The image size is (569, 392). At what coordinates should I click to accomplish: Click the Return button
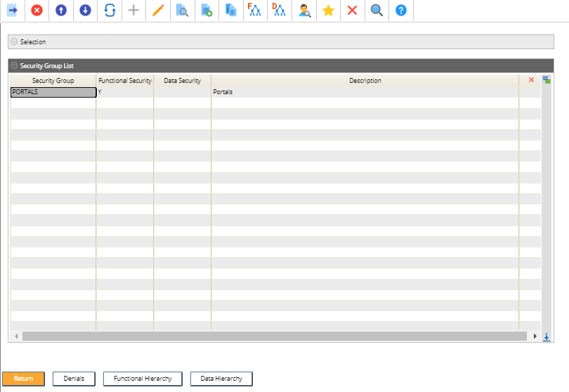coord(24,379)
